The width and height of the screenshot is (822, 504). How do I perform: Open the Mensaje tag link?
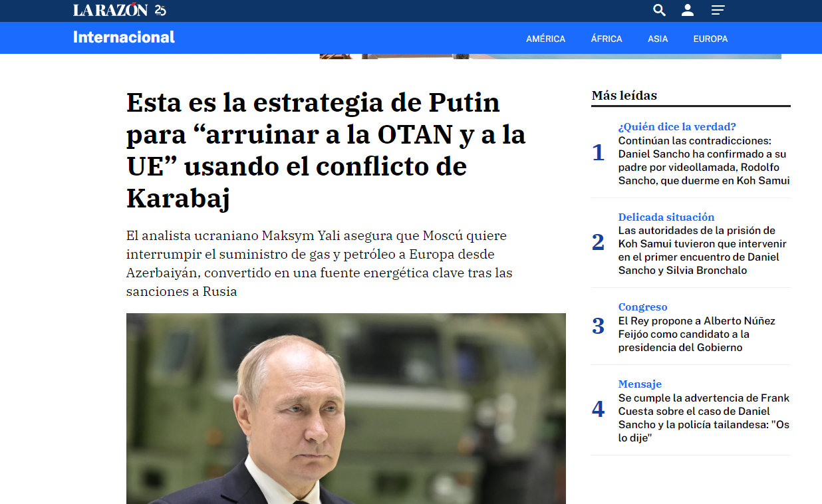[x=640, y=384]
